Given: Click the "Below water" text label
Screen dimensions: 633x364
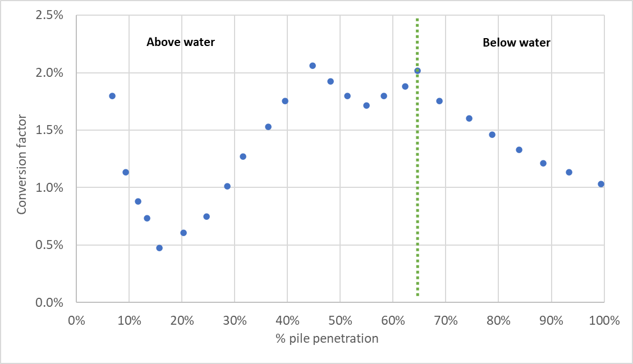Looking at the screenshot, I should (516, 43).
